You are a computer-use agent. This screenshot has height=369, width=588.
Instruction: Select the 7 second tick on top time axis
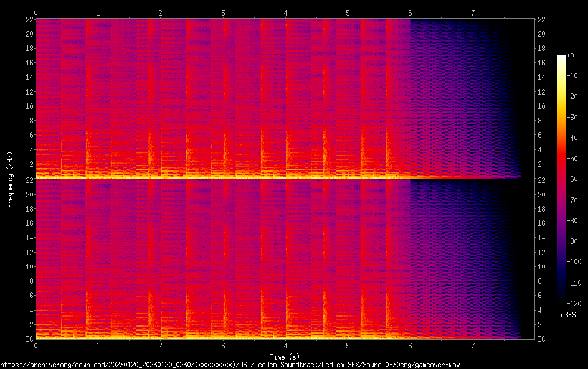473,12
